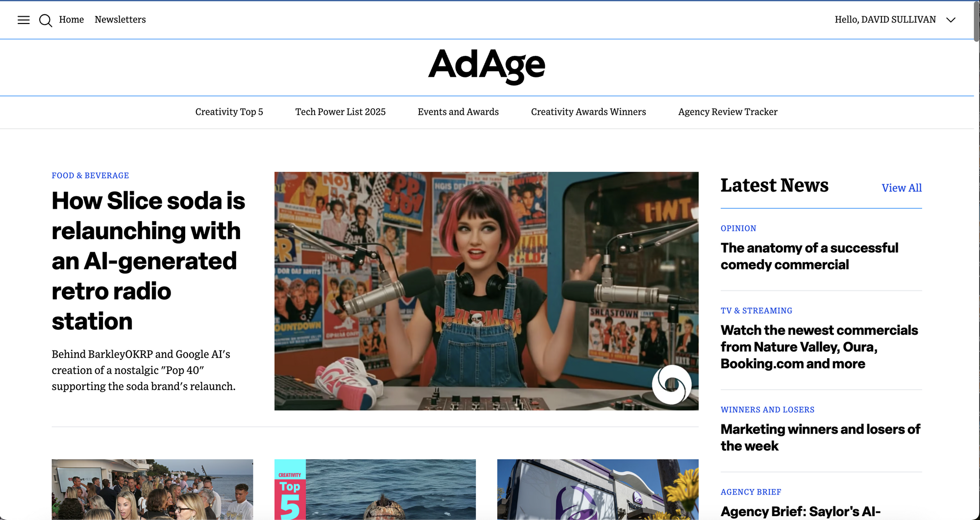Click the TV & Streaming category label

(x=757, y=311)
